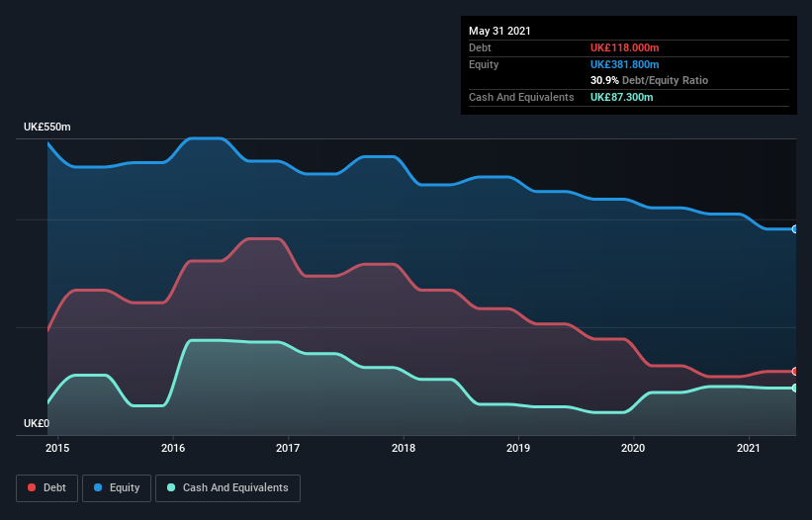Click the UK£550m axis label
This screenshot has height=520, width=812.
click(47, 128)
